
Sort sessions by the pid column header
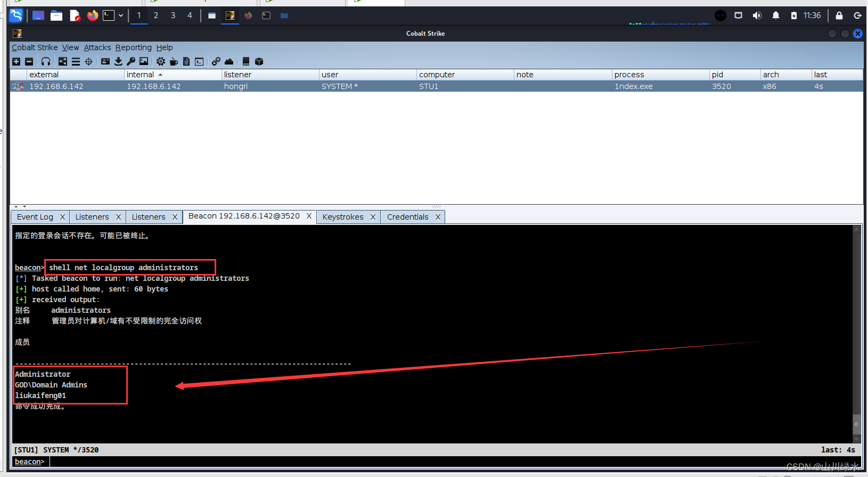(735, 75)
